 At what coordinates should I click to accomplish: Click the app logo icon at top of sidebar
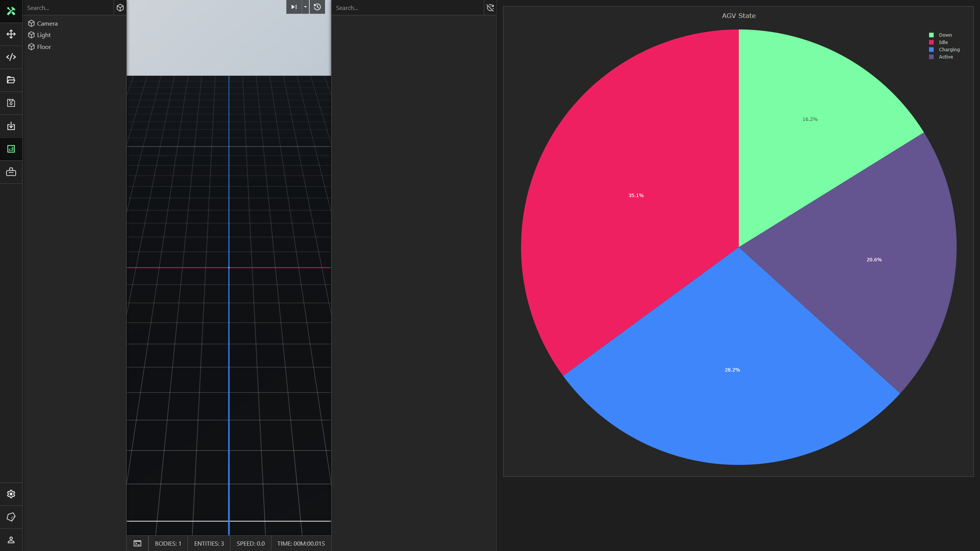pyautogui.click(x=11, y=11)
